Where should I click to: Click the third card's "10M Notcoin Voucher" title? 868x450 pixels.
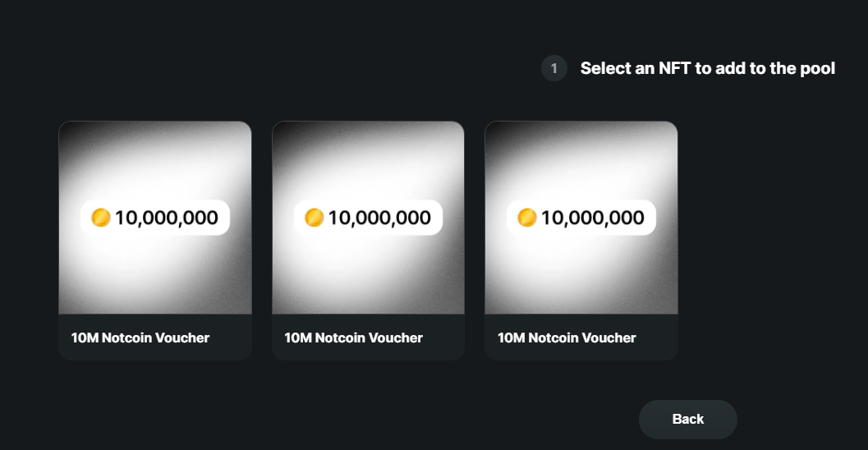567,337
